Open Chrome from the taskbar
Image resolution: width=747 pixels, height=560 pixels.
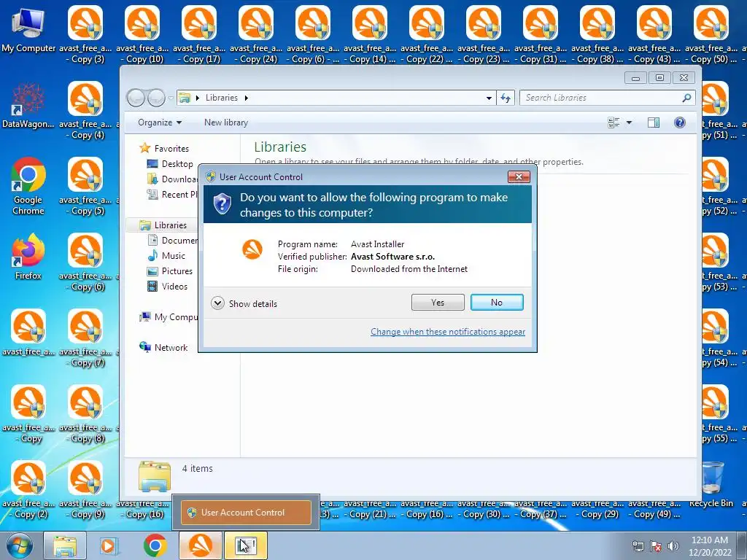pyautogui.click(x=155, y=545)
